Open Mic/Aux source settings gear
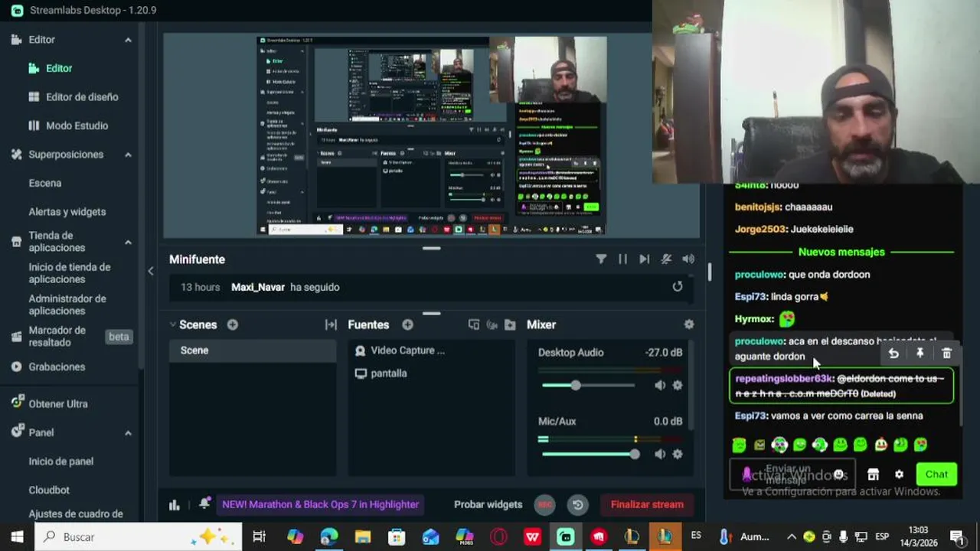This screenshot has height=551, width=980. (678, 454)
